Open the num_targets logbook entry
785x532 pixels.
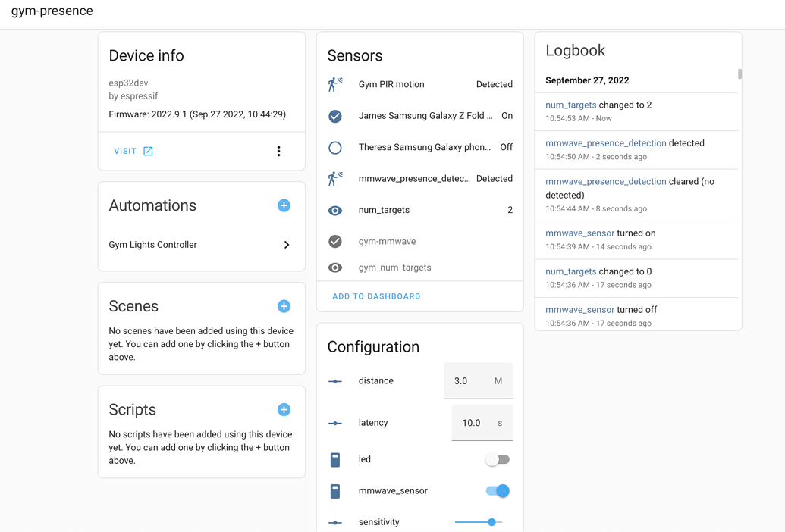tap(570, 105)
